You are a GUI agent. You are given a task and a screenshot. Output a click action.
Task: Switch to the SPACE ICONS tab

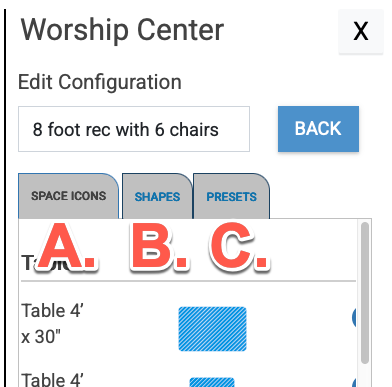tap(68, 196)
